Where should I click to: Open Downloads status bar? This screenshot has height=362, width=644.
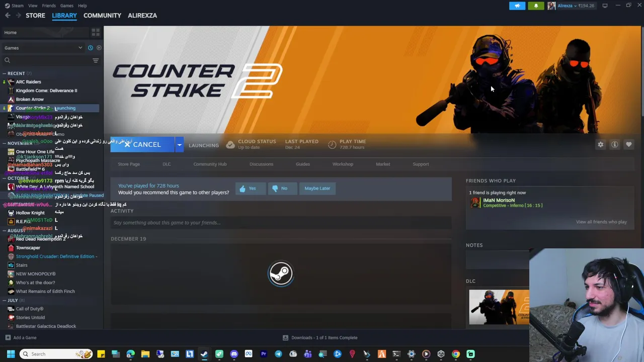pos(320,338)
